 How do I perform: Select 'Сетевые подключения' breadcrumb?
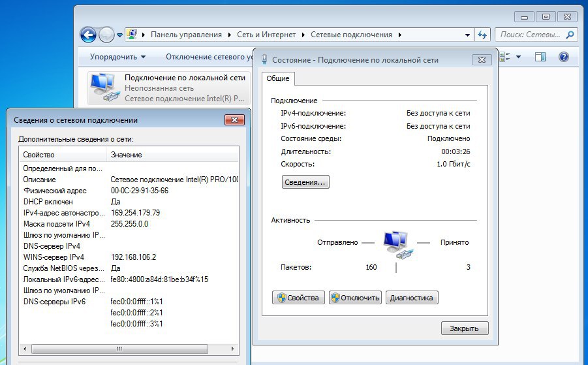coord(351,35)
